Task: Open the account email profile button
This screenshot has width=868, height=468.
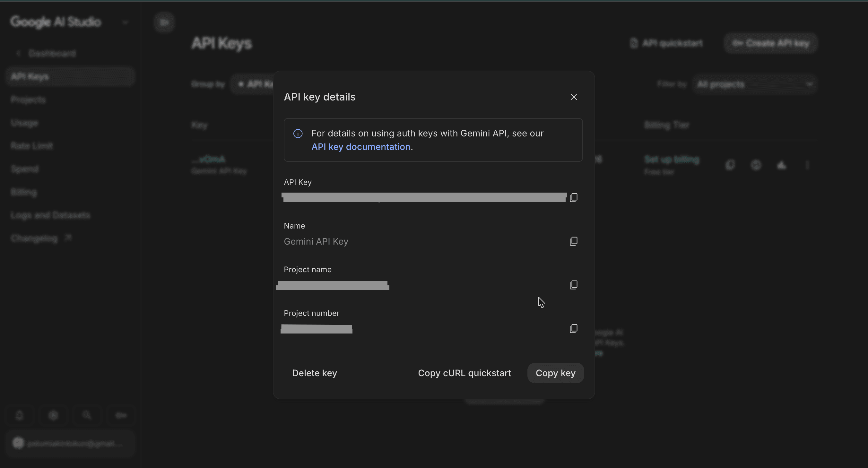Action: [x=70, y=443]
